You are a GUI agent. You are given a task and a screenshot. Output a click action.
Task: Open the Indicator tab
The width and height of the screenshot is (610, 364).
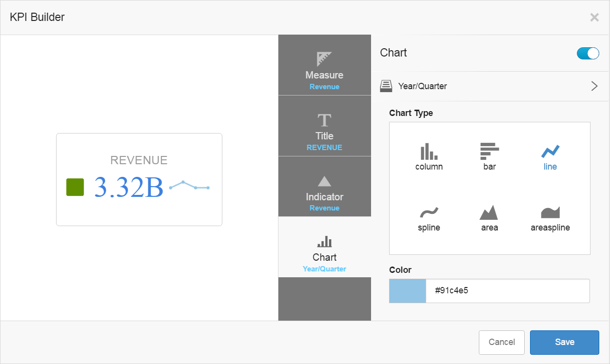click(324, 187)
